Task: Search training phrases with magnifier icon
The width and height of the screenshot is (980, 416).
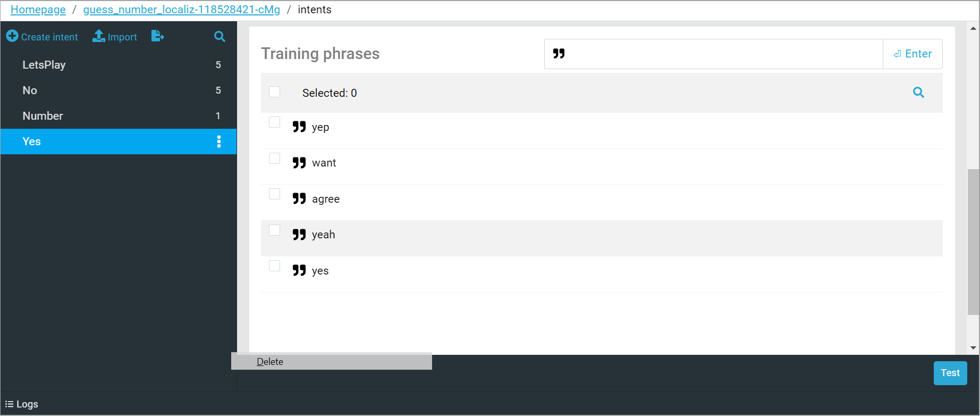Action: [x=918, y=93]
